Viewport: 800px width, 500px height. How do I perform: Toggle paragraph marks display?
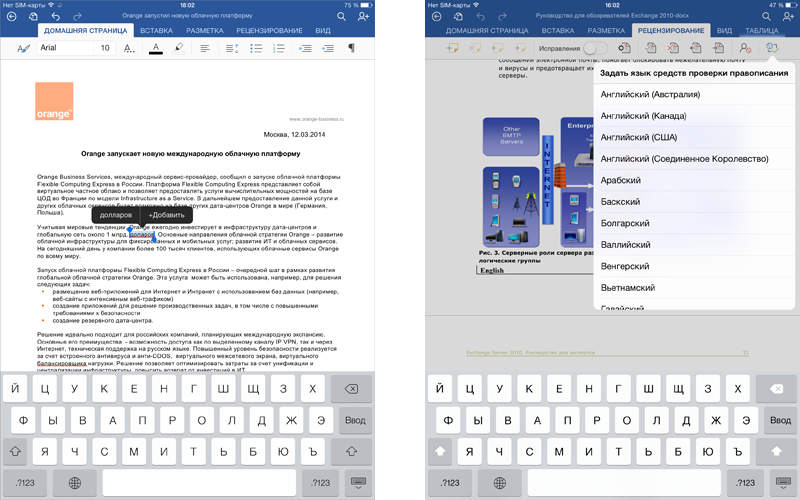click(x=351, y=48)
